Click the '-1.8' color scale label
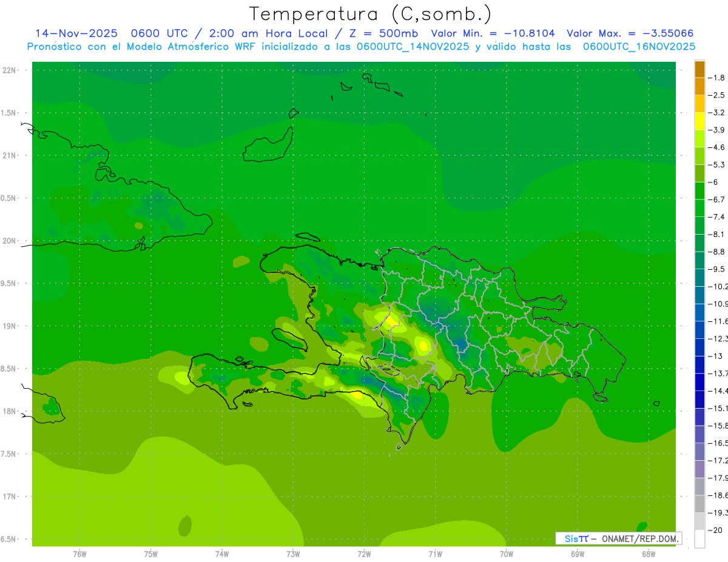Image resolution: width=728 pixels, height=562 pixels. click(x=718, y=78)
